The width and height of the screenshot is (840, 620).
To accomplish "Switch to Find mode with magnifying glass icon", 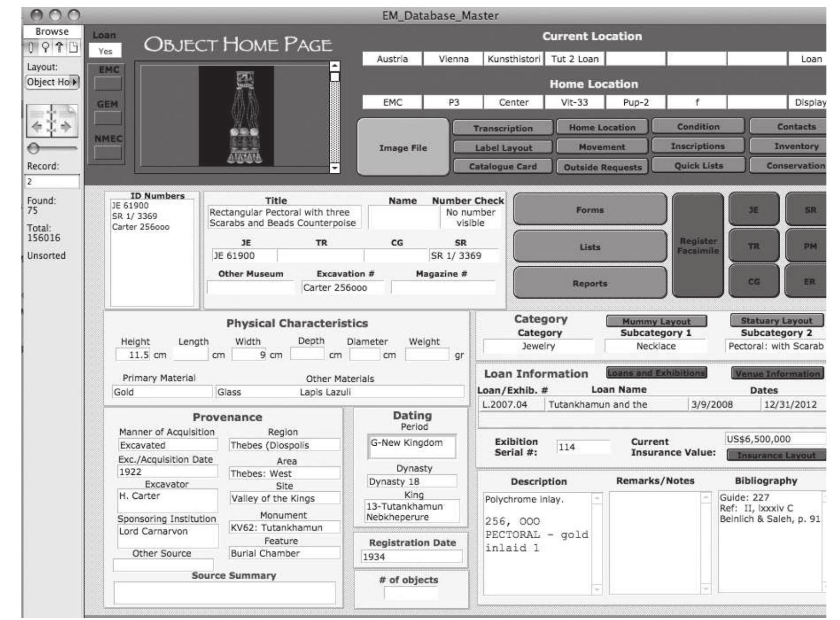I will [46, 48].
